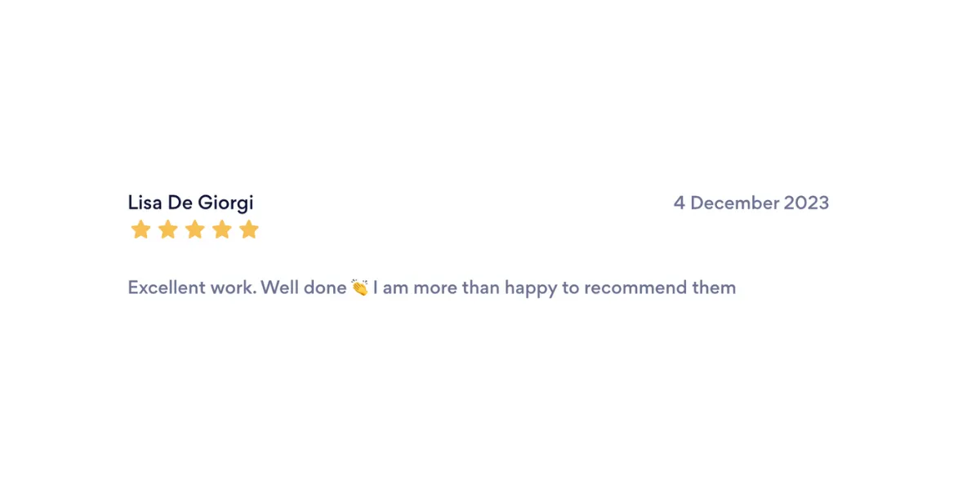Select the fourth gold rating star
This screenshot has width=980, height=490.
pyautogui.click(x=221, y=229)
